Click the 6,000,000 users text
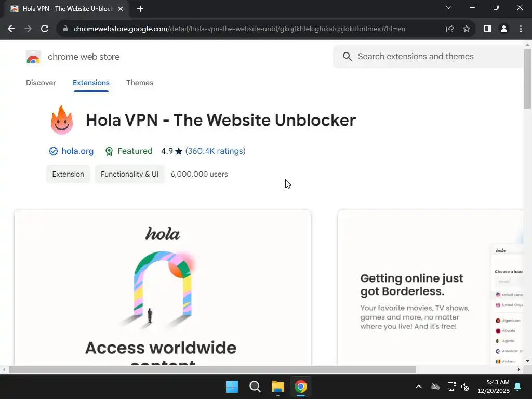This screenshot has height=399, width=532. [x=199, y=174]
